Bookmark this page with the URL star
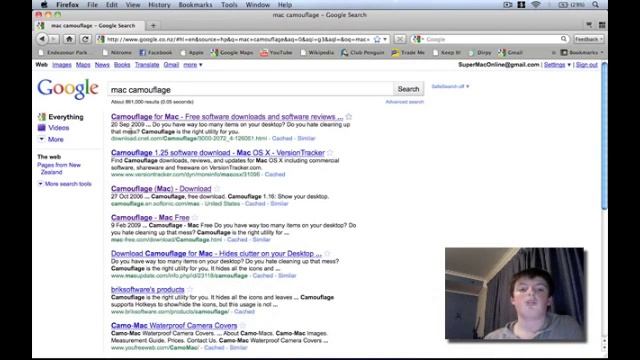The height and width of the screenshot is (360, 640). click(x=377, y=39)
